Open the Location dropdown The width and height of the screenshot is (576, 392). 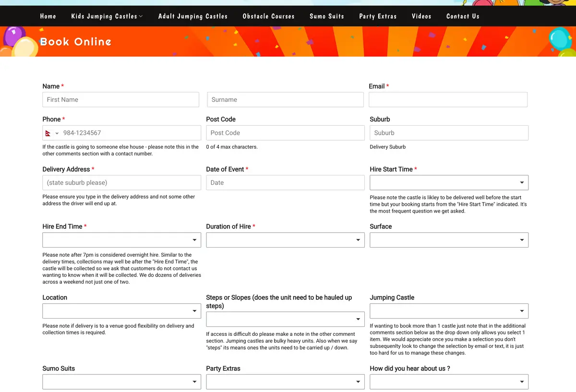(x=122, y=311)
